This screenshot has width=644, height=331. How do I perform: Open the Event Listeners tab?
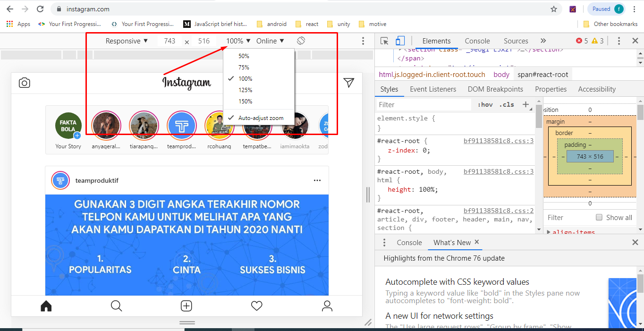click(x=433, y=89)
